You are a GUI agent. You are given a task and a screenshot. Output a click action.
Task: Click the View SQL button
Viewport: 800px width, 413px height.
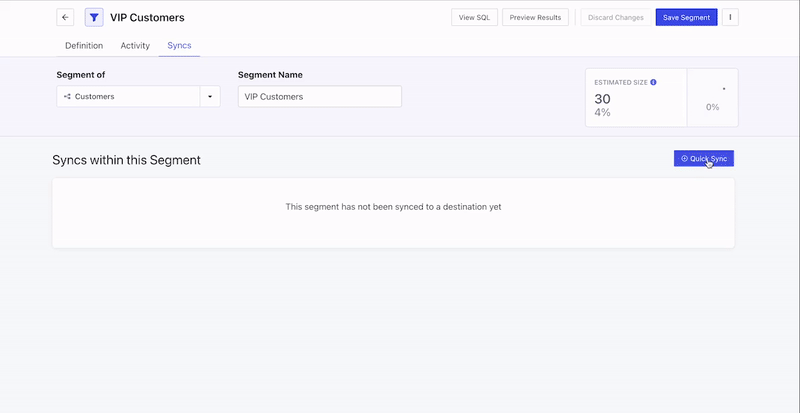click(x=474, y=17)
